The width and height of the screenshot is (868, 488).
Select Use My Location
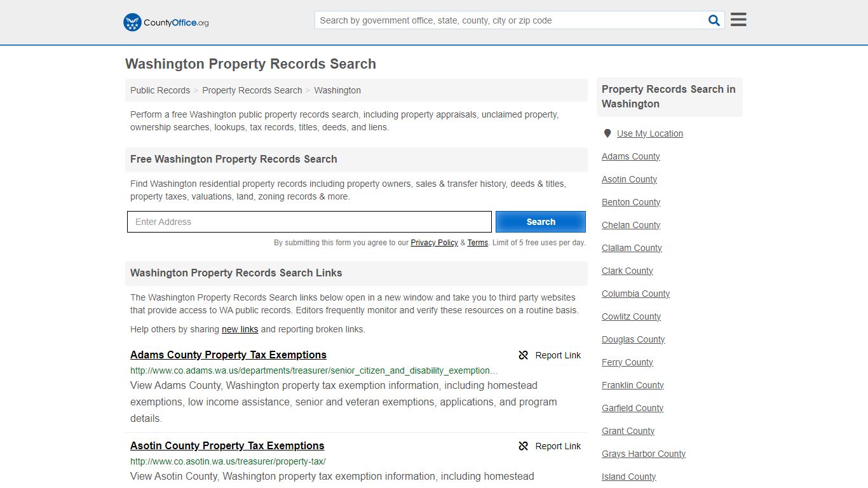pos(649,133)
